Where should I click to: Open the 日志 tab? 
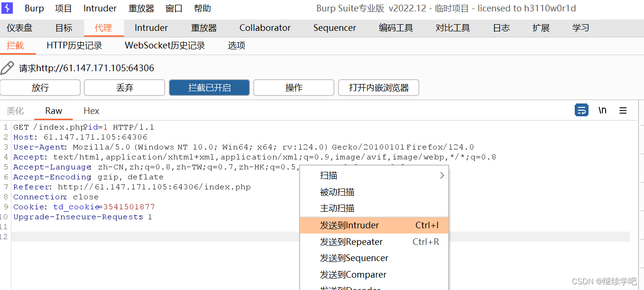tap(501, 28)
